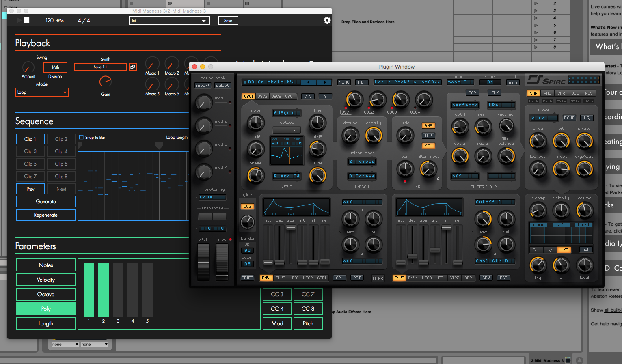This screenshot has height=364, width=622.
Task: Open the Loop mode dropdown
Action: [x=42, y=93]
